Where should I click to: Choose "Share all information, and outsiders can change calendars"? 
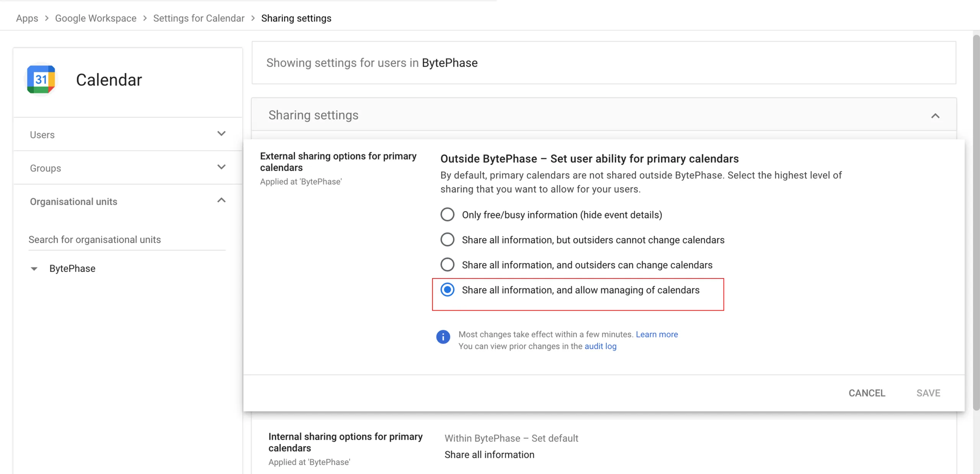447,264
